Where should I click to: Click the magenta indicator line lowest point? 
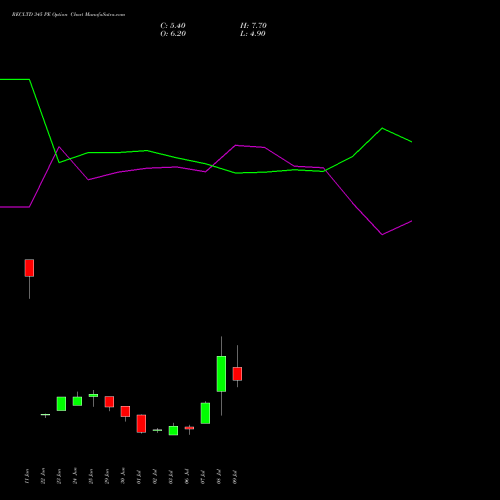[x=382, y=234]
